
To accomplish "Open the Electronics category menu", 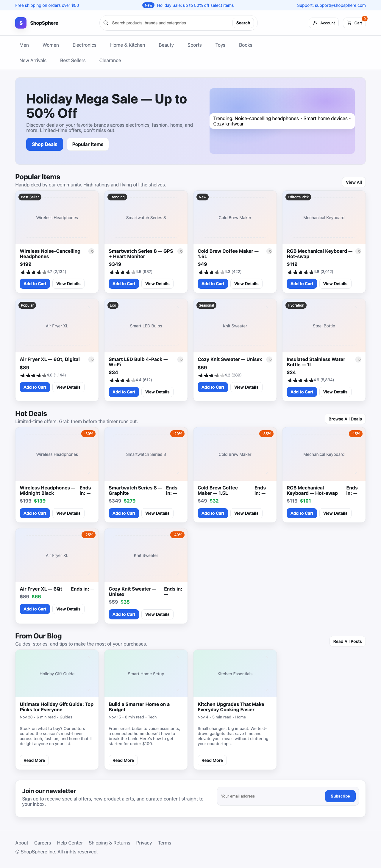I will (84, 45).
